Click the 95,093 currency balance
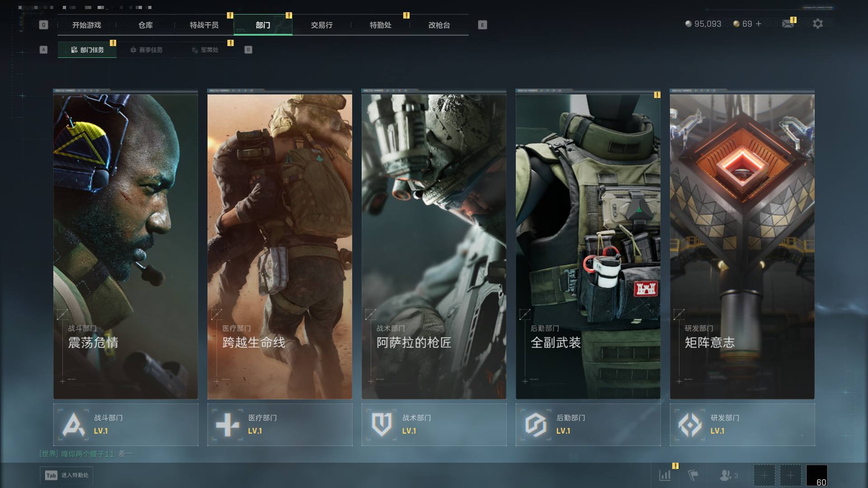The image size is (868, 488). coord(708,23)
